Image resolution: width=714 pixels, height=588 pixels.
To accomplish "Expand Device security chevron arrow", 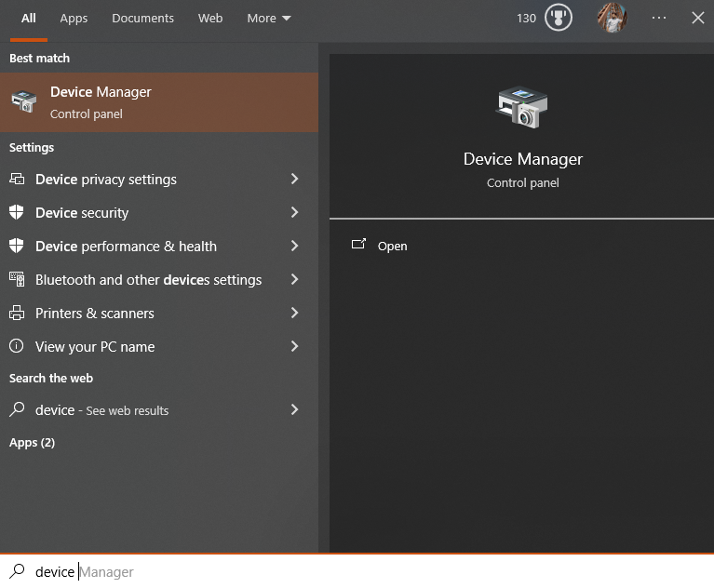I will point(294,212).
